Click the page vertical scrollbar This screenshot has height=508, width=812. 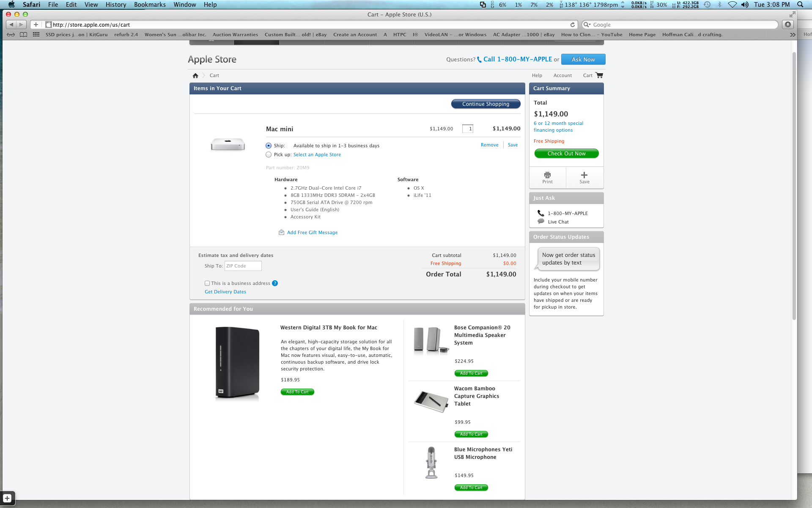(x=794, y=186)
